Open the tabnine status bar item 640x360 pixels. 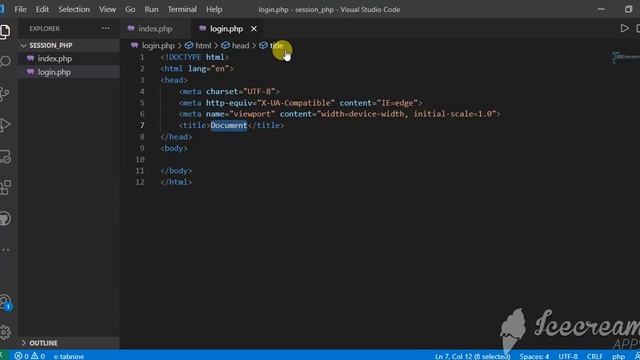[69, 356]
